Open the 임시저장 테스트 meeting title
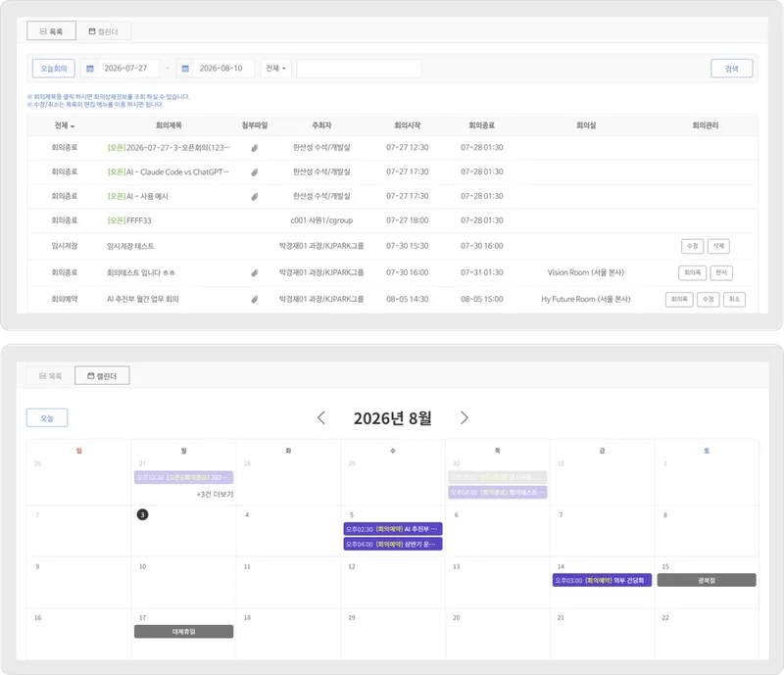 pos(130,246)
